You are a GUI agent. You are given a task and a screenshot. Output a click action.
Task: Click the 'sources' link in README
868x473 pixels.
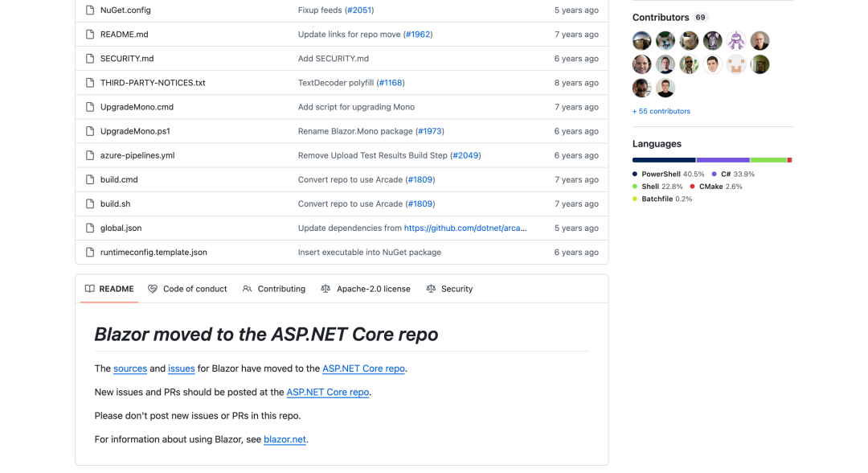coord(130,368)
